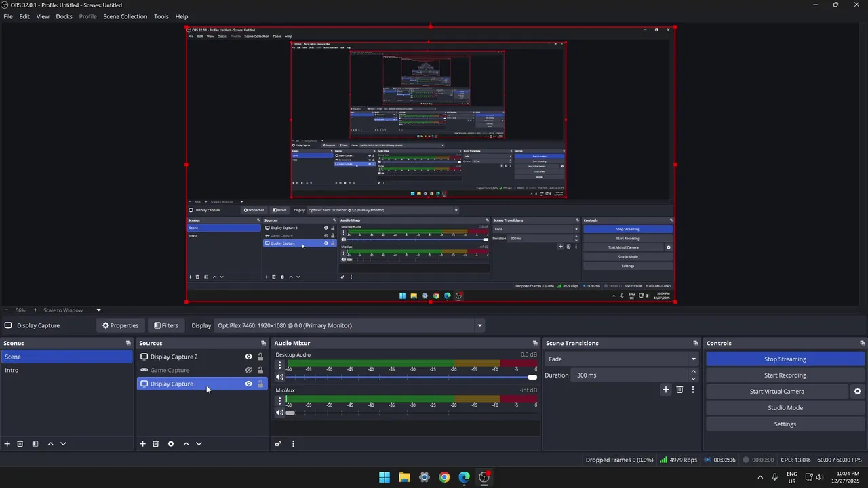868x488 pixels.
Task: Open the Help menu
Action: point(182,16)
